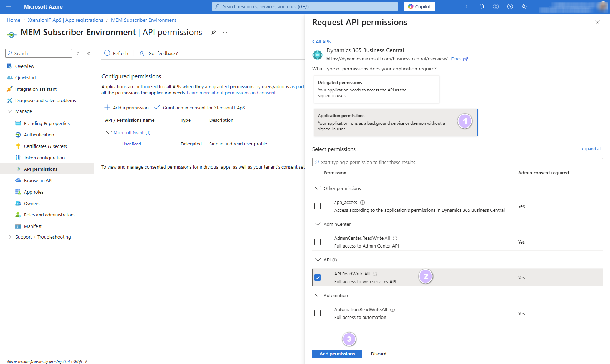Pin the API permissions page

(213, 32)
